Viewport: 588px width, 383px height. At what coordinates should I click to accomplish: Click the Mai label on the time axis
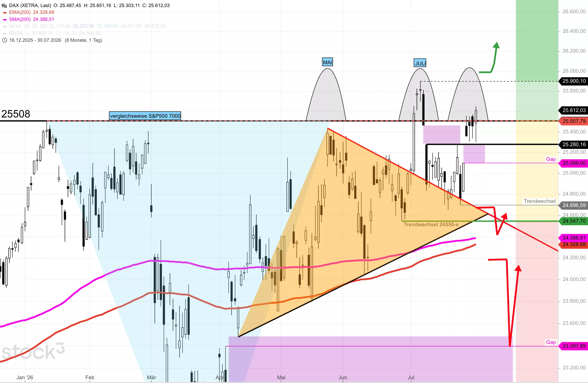coord(281,377)
